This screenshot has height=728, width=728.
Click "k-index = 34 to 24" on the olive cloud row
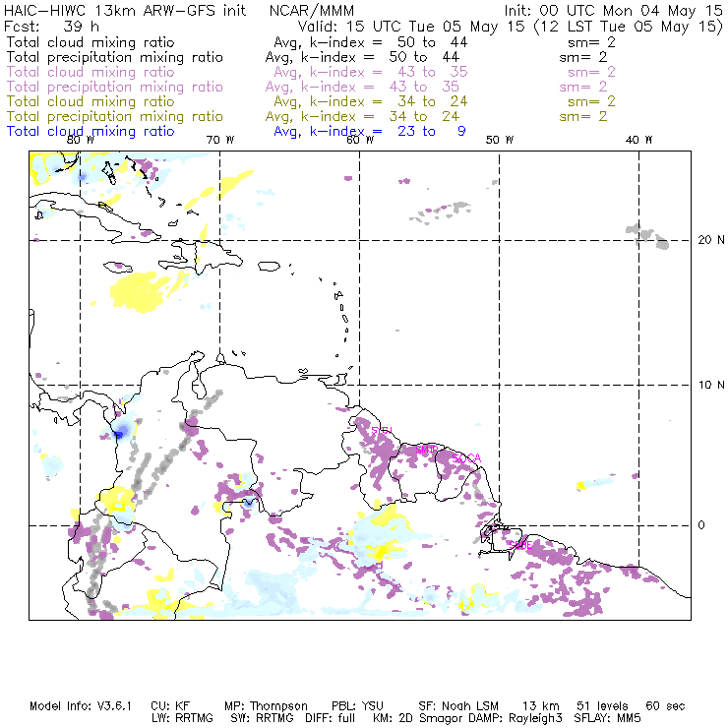(389, 101)
